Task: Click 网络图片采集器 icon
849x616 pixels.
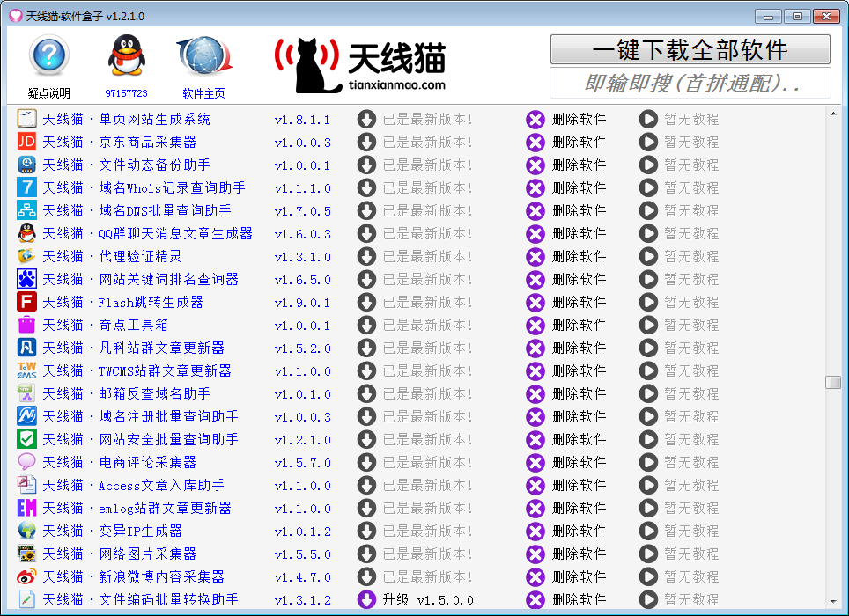Action: (26, 554)
